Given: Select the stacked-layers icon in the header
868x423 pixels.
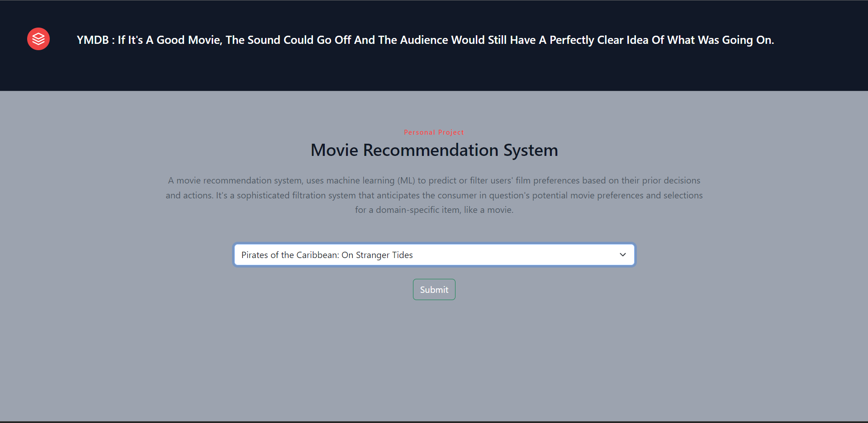Looking at the screenshot, I should 38,38.
